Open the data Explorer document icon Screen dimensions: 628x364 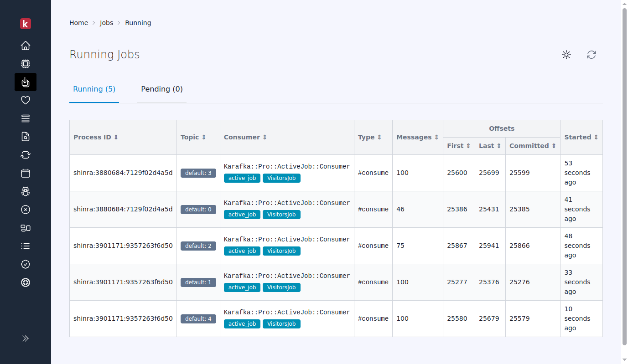tap(26, 137)
